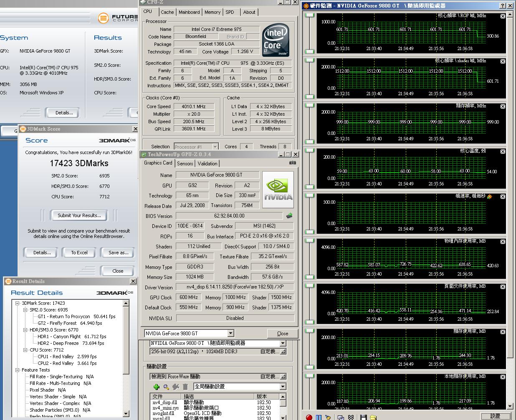Open the Graphics Card tab in GPU-Z

click(x=158, y=163)
